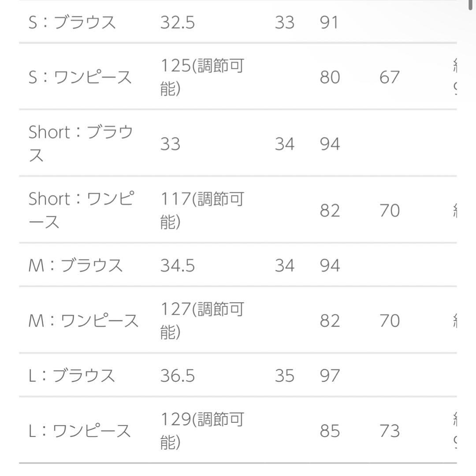Select the 127(調節可能) length cell

(x=202, y=320)
